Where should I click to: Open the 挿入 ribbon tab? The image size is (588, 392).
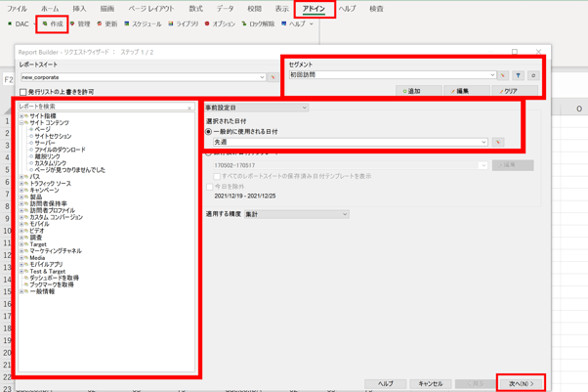click(x=79, y=9)
